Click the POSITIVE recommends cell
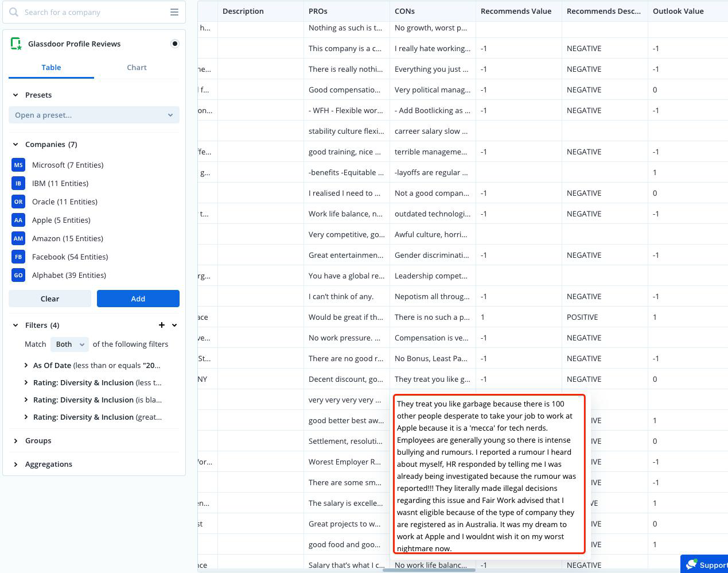The image size is (728, 573). (605, 317)
